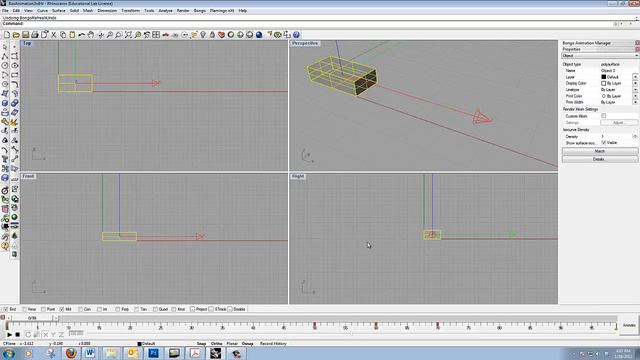Click the Match button
The height and width of the screenshot is (360, 640).
coord(600,151)
